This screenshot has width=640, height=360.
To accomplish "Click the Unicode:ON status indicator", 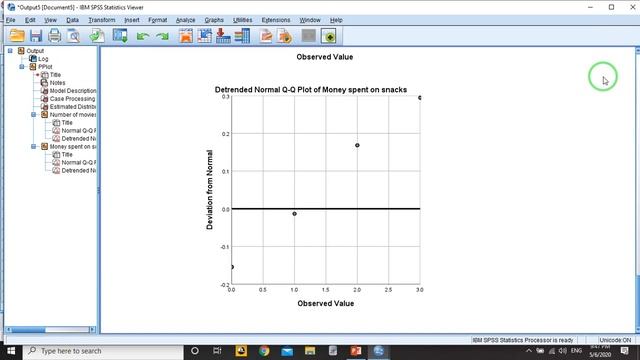I will (615, 340).
